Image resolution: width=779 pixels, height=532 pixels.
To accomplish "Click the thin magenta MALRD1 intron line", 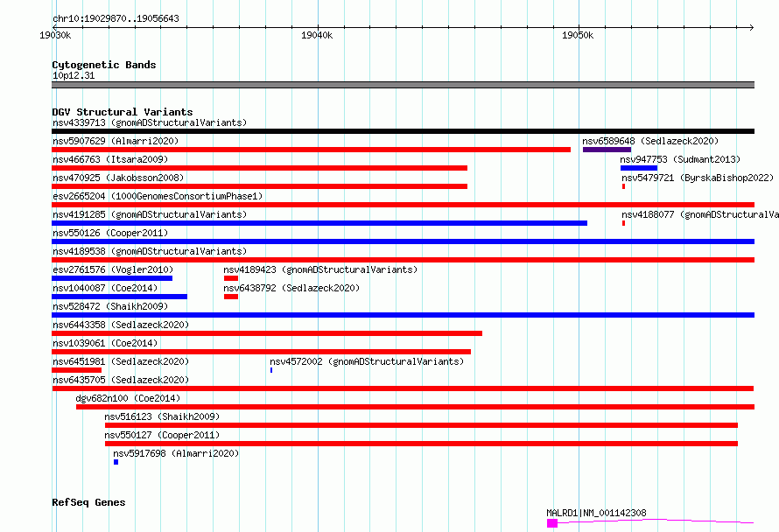I will 656,521.
